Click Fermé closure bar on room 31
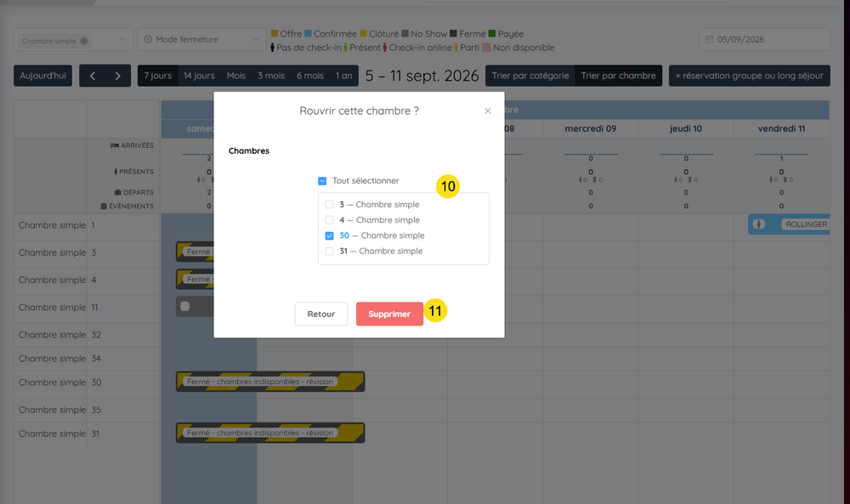Image resolution: width=850 pixels, height=504 pixels. coord(270,433)
